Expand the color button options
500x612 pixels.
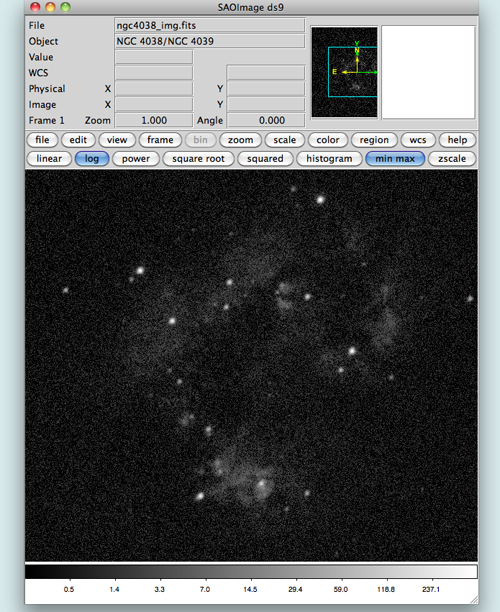tap(328, 140)
